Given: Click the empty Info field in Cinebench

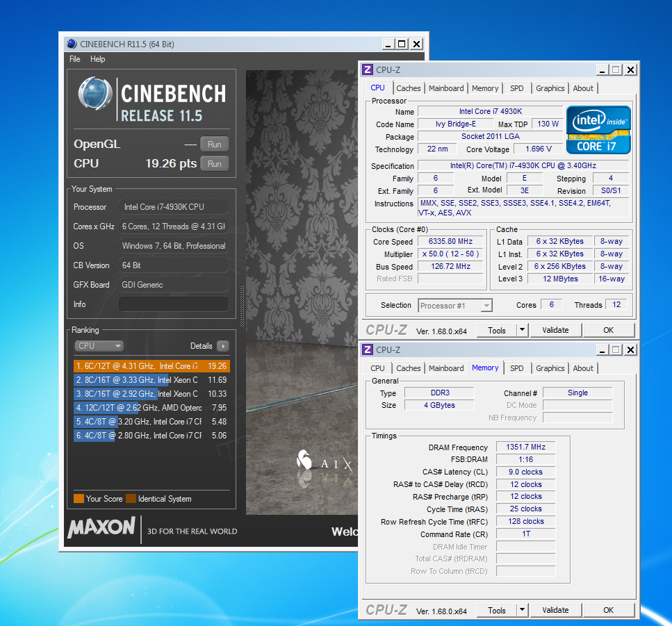Looking at the screenshot, I should 173,304.
